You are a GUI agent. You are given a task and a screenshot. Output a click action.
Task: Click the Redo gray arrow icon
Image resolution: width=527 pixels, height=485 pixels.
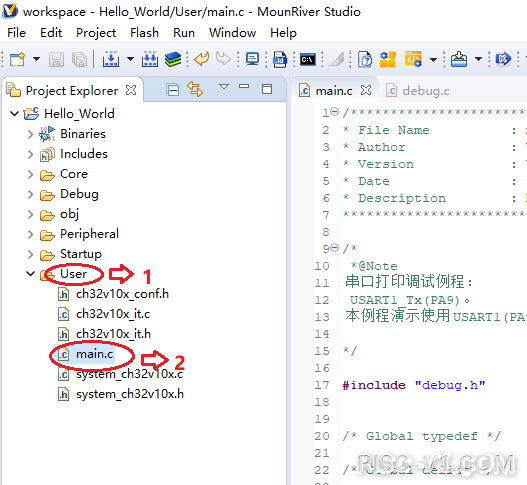pos(223,59)
